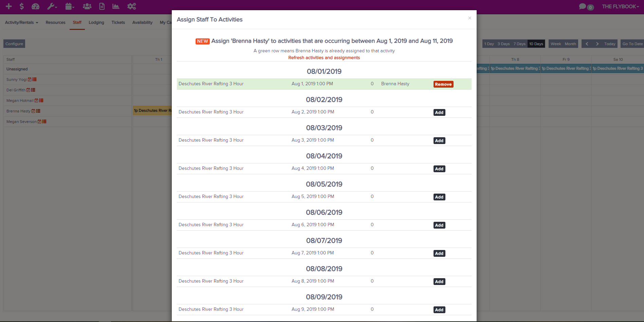The image size is (644, 322).
Task: Click the Configure button
Action: [x=14, y=44]
